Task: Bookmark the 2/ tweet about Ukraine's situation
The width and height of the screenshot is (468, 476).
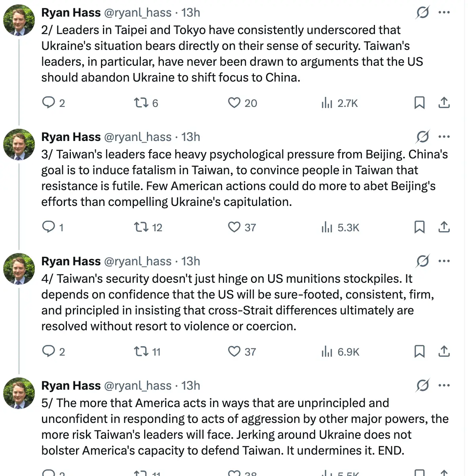Action: tap(419, 103)
